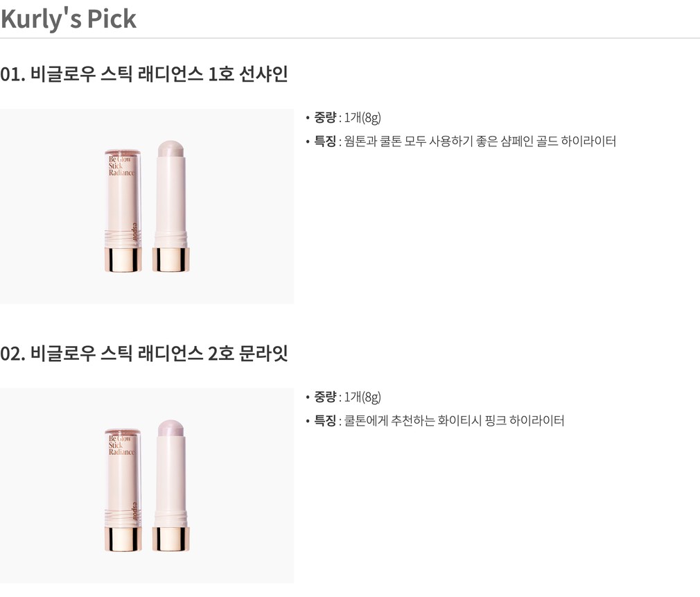Image resolution: width=700 pixels, height=597 pixels.
Task: Open the 1호 선샤인 product image
Action: 146,206
